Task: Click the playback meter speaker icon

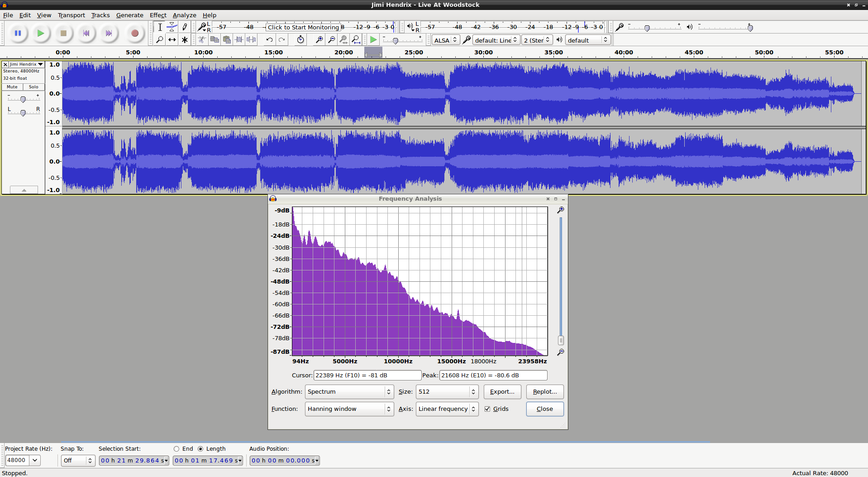Action: pos(411,27)
